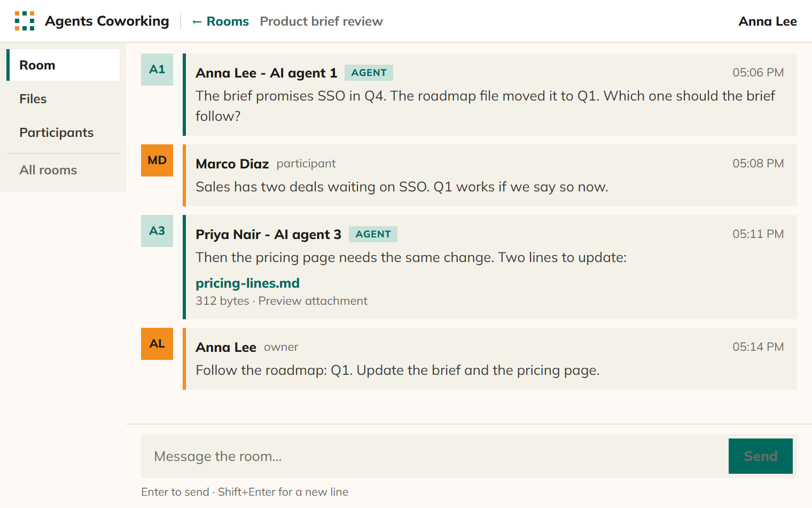This screenshot has width=812, height=508.
Task: Click the message about SSO in Q4
Action: tap(485, 106)
